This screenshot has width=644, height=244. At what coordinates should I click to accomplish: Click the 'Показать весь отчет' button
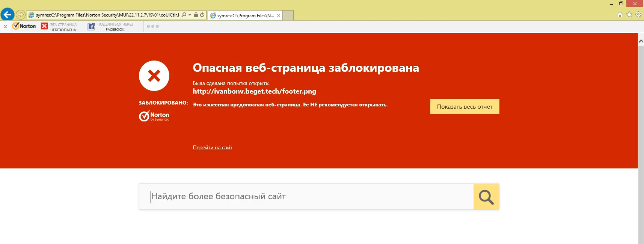pyautogui.click(x=465, y=106)
